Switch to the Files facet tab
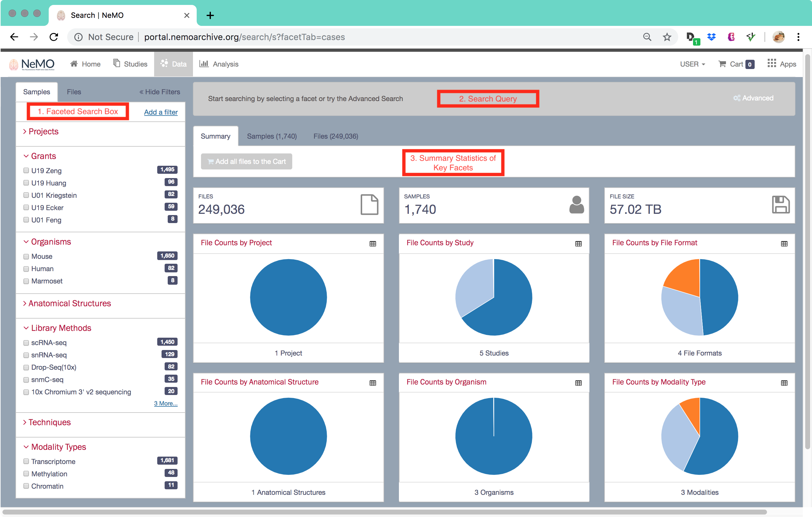Viewport: 812px width, 517px height. click(74, 92)
